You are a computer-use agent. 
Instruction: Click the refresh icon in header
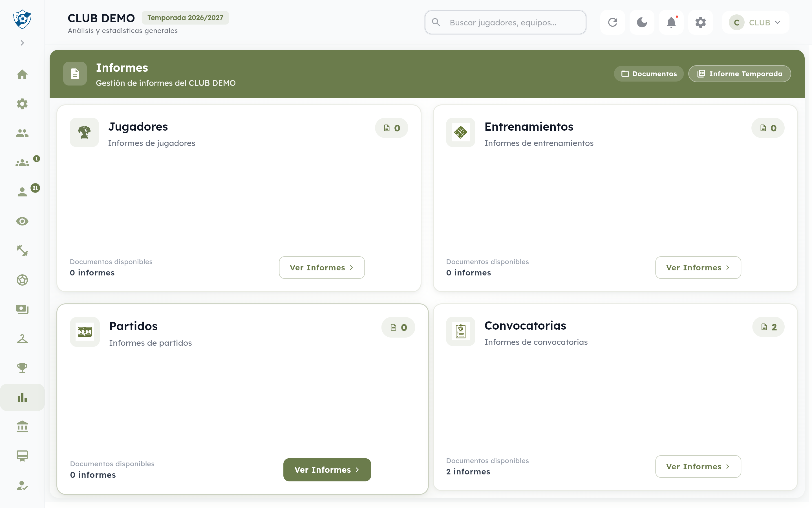pyautogui.click(x=613, y=23)
